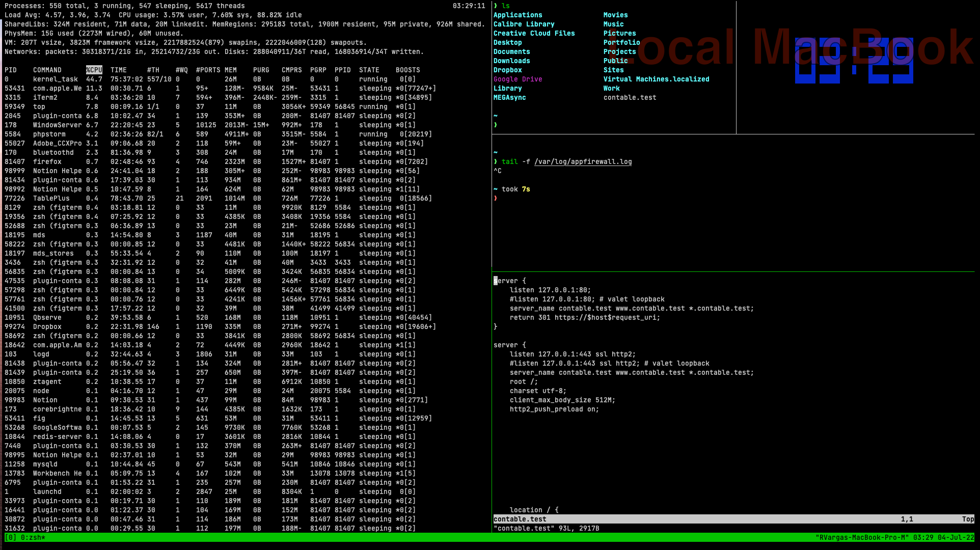This screenshot has width=980, height=550.
Task: Click the magenta Google Drive entry
Action: point(518,79)
